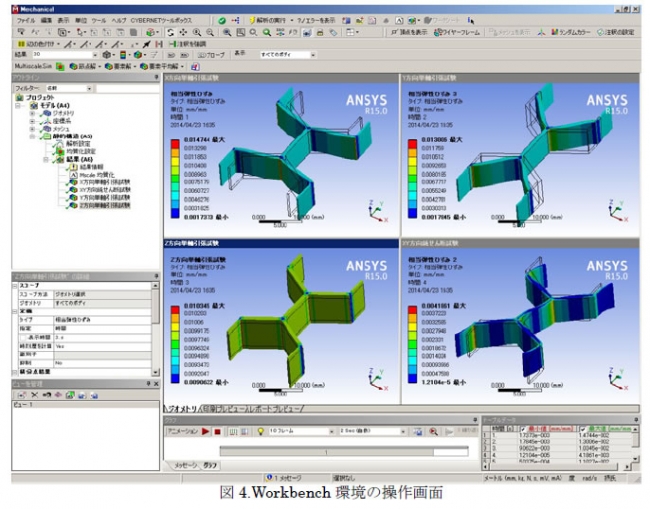
Task: Click the green checkmark toolbar icon
Action: 222,20
